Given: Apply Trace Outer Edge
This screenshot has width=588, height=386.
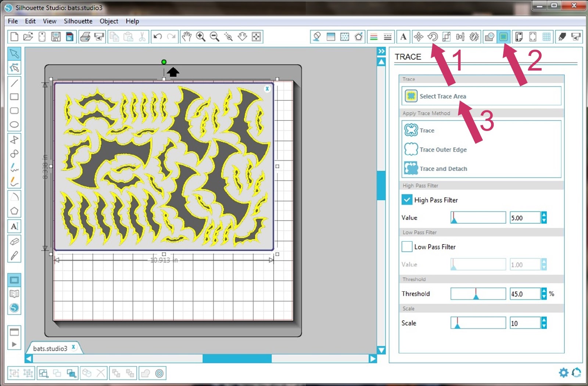Looking at the screenshot, I should tap(435, 149).
